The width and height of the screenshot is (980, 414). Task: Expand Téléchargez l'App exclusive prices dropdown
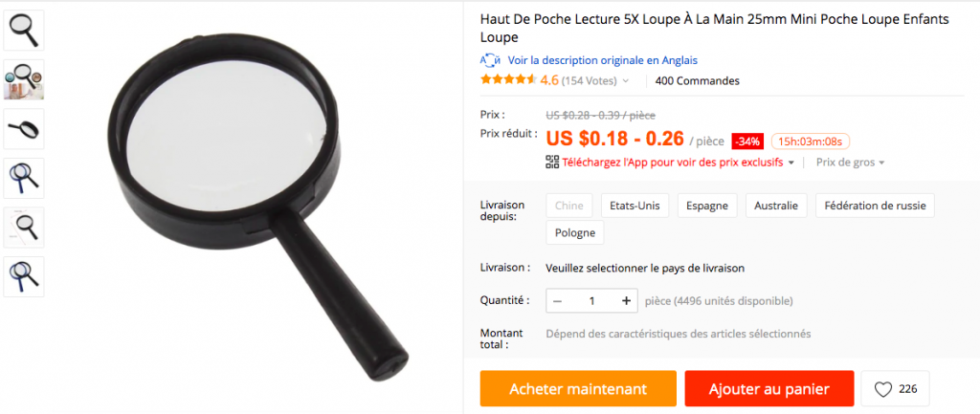[791, 163]
